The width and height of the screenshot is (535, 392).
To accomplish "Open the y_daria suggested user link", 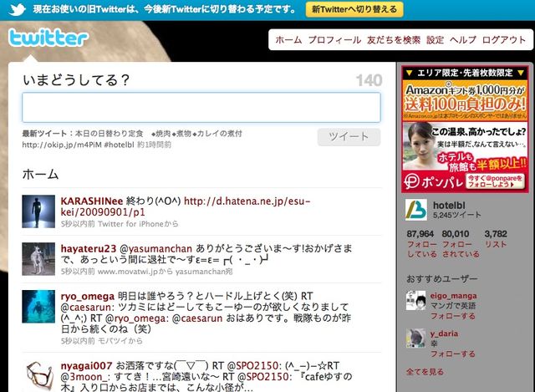I will click(x=444, y=333).
